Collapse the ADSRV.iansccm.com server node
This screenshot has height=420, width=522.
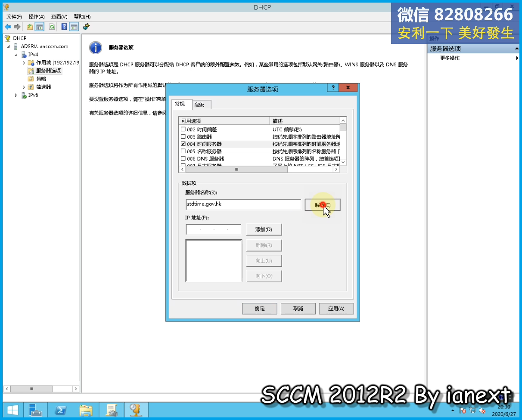point(9,46)
